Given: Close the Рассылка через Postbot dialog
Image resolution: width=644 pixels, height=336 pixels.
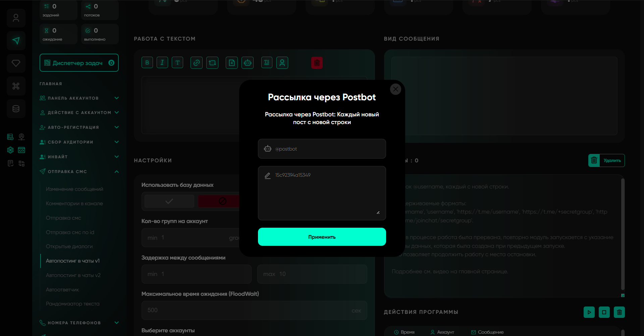Looking at the screenshot, I should tap(395, 89).
